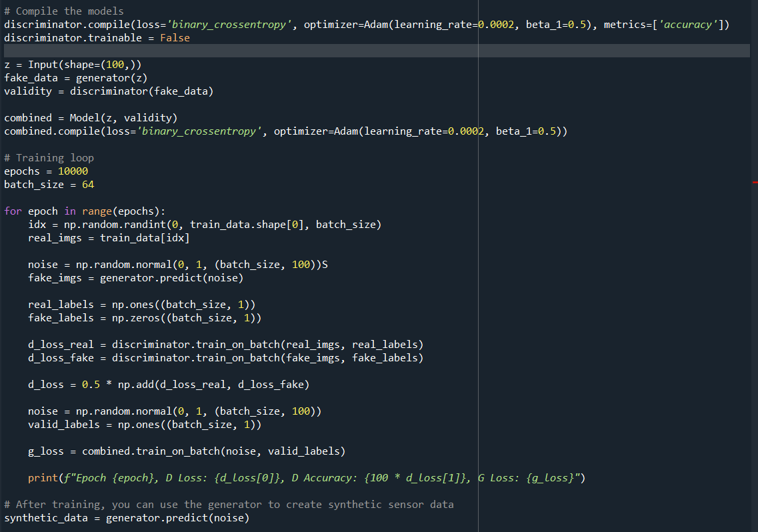Click the '# Compile the models' comment

[64, 11]
